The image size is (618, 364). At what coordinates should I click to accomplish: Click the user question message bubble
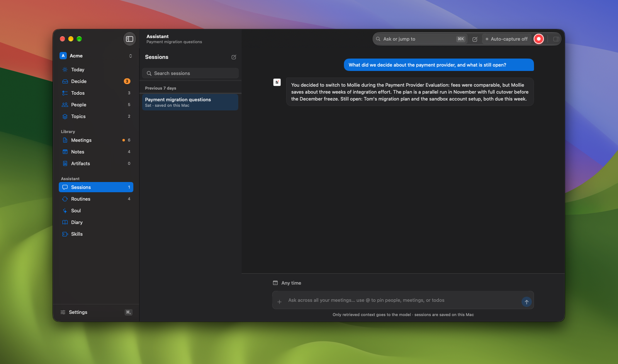439,65
